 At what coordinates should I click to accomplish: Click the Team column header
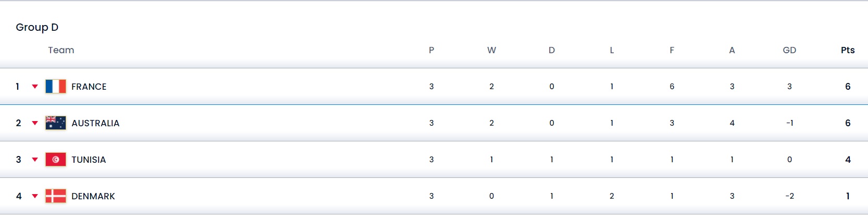(61, 50)
